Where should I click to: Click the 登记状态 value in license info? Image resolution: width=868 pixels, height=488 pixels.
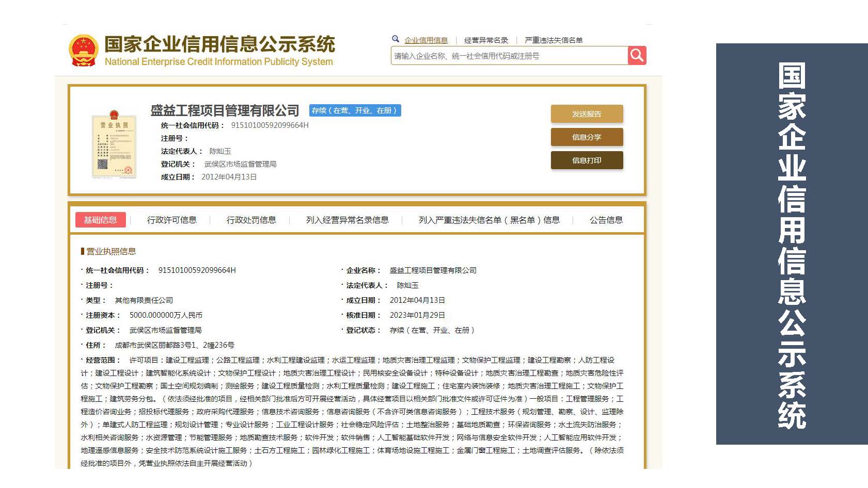[432, 330]
